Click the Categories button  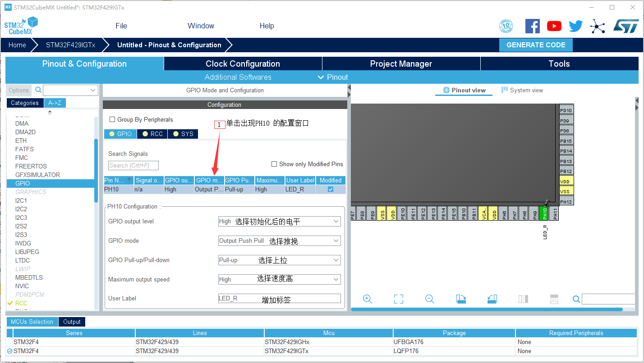(x=25, y=103)
